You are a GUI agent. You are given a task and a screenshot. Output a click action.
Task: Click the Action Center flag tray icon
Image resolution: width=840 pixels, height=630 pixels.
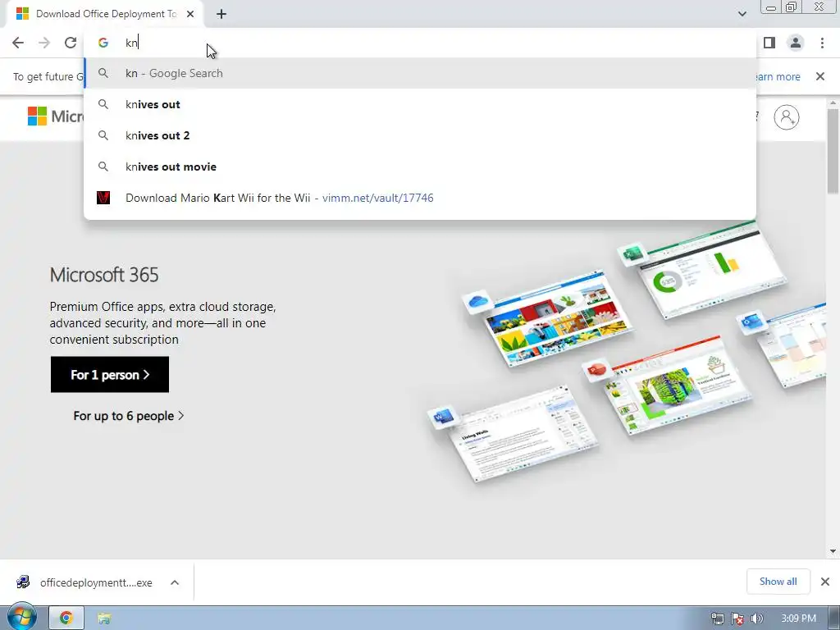coord(737,619)
